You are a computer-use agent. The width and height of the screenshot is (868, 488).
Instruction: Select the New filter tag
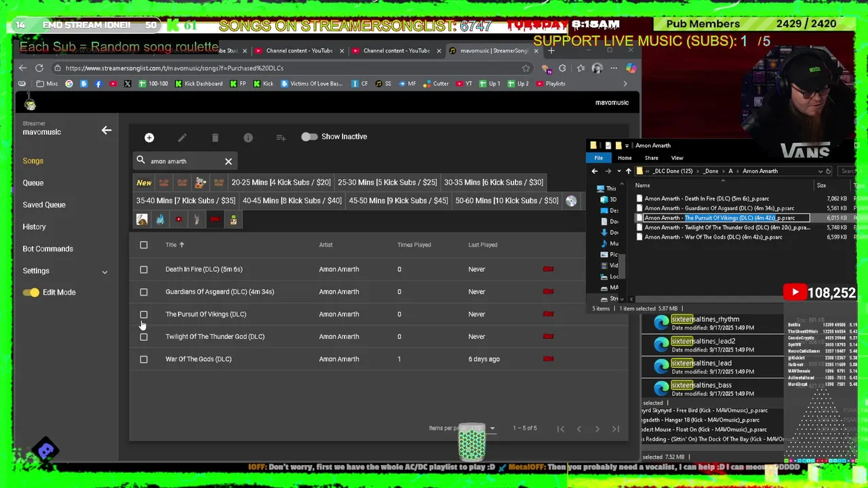click(144, 182)
